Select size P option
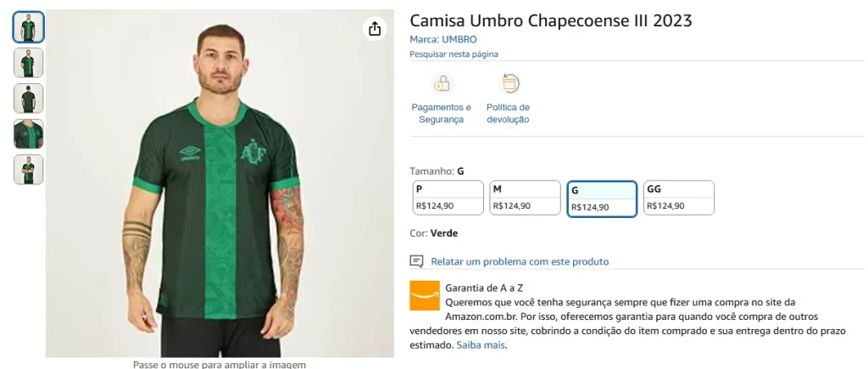This screenshot has width=868, height=369. (x=448, y=198)
